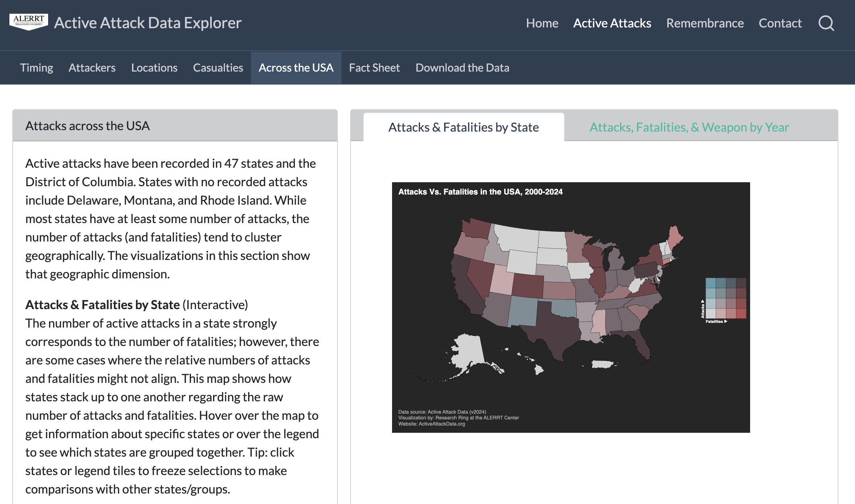This screenshot has height=504, width=855.
Task: Select Active Attacks in top navigation
Action: pyautogui.click(x=612, y=23)
